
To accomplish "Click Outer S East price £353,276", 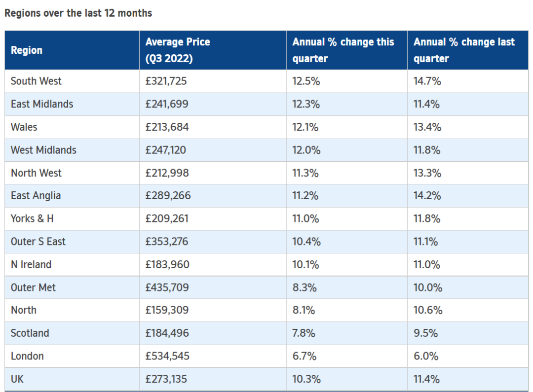I will 167,242.
